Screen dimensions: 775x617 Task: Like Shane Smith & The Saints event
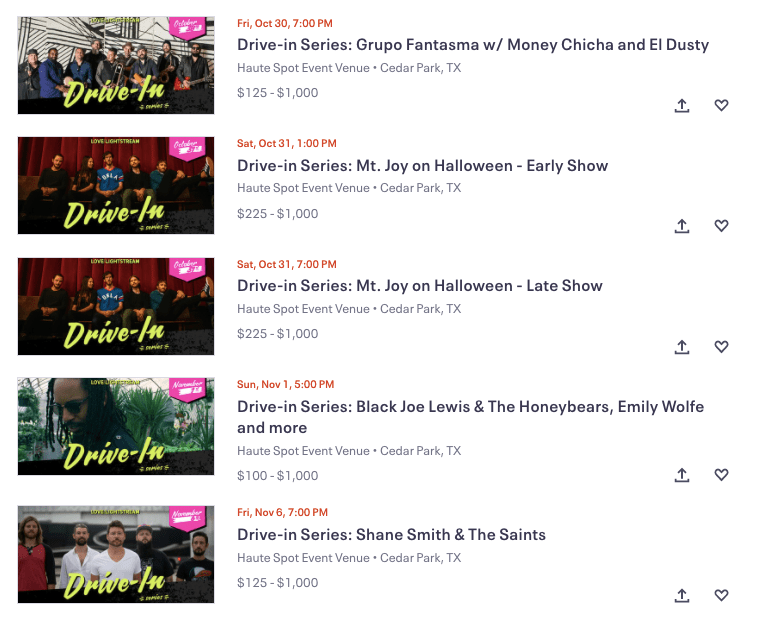pos(721,595)
